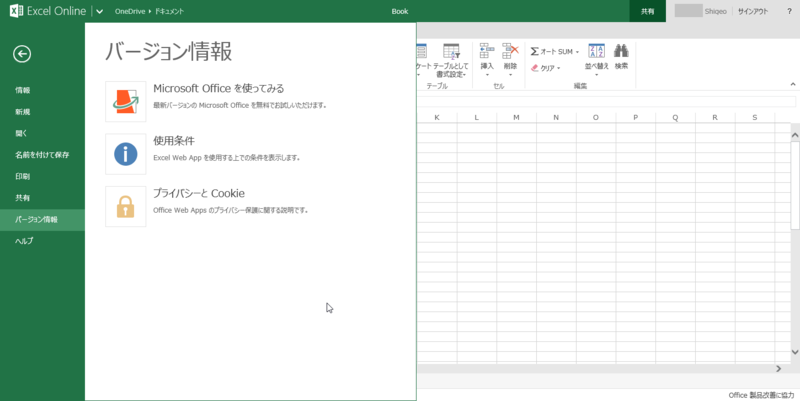Select バージョン情報 in the sidebar
This screenshot has height=401, width=800.
(42, 219)
